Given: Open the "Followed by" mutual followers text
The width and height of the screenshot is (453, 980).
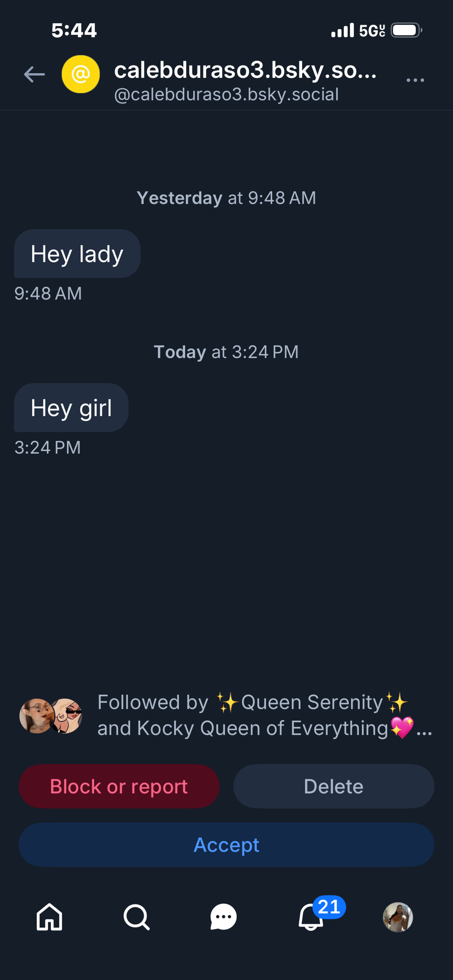Looking at the screenshot, I should [255, 715].
